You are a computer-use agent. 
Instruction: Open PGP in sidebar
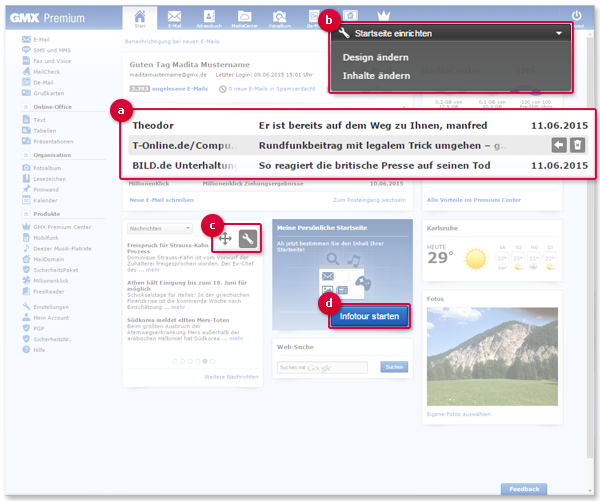click(33, 328)
